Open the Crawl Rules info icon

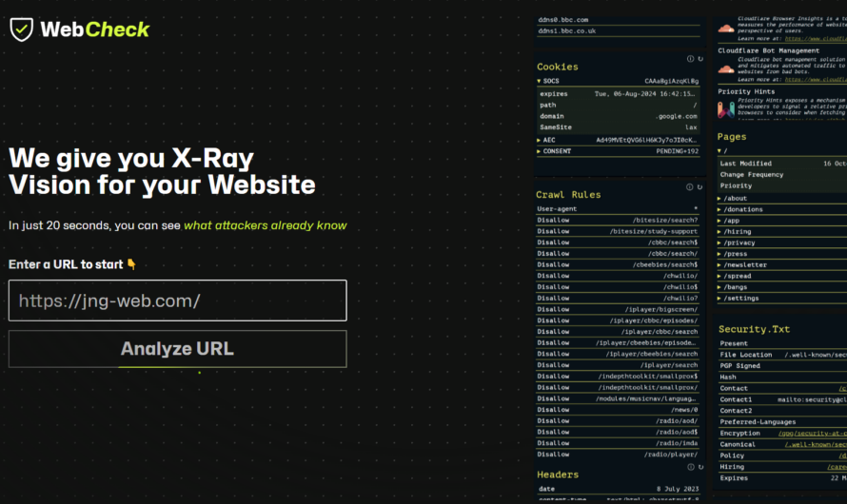click(690, 187)
